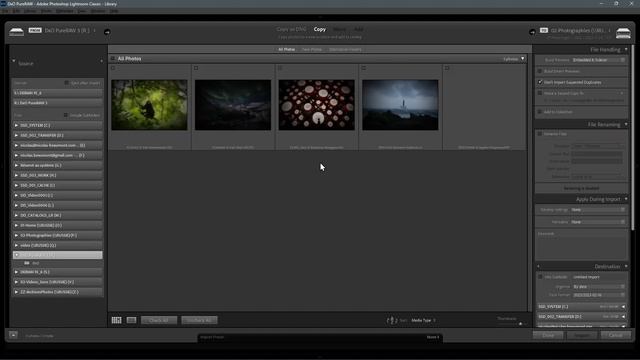The height and width of the screenshot is (360, 640).
Task: Select Move import mode
Action: [x=339, y=29]
